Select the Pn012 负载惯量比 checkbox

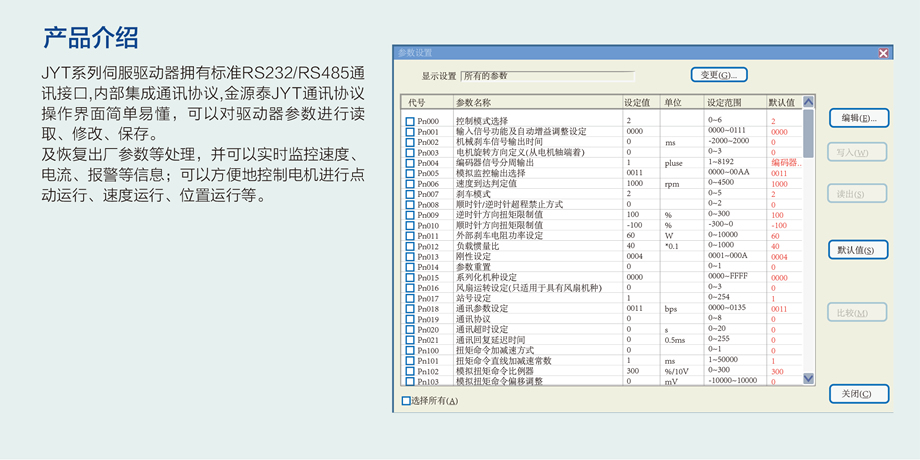(410, 246)
